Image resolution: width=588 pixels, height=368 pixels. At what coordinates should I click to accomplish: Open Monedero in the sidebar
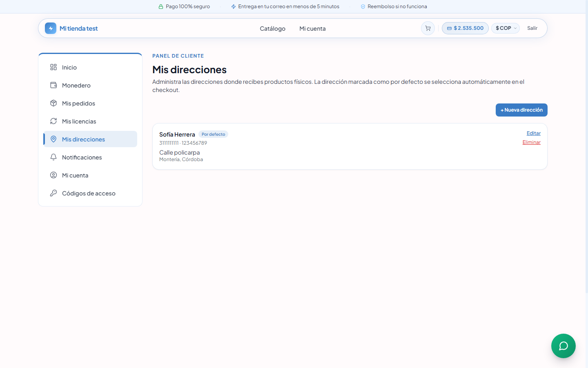coord(90,85)
